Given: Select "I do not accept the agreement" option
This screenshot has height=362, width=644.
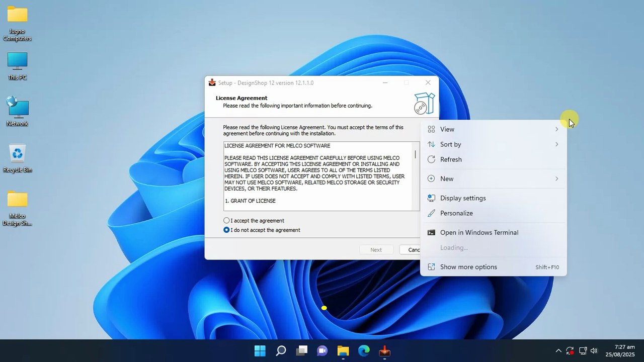Looking at the screenshot, I should (x=262, y=230).
